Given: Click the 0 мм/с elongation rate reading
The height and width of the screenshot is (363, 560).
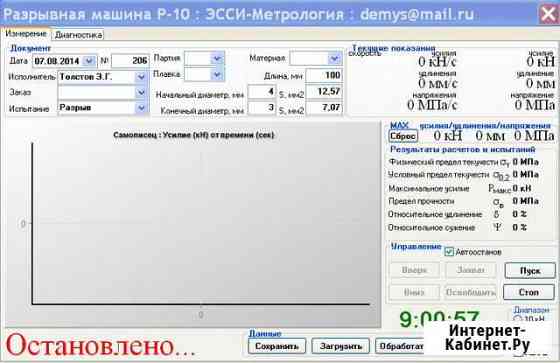Looking at the screenshot, I should click(438, 83).
